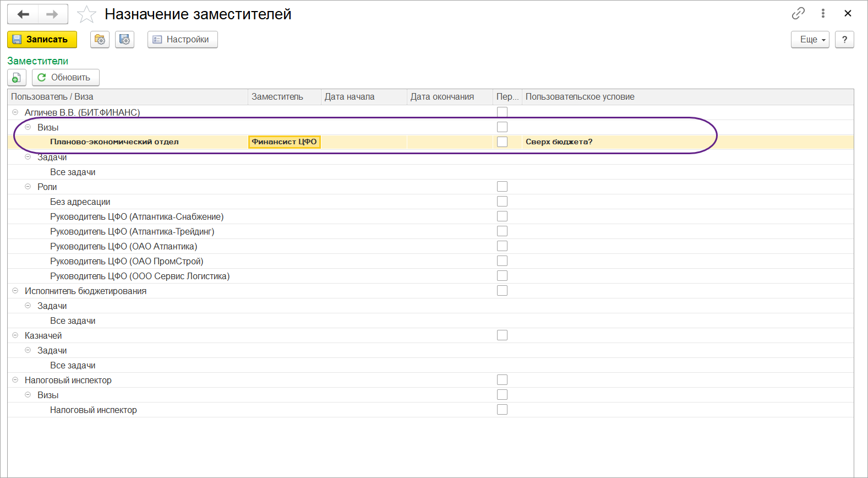Click the save settings disk-gear icon

pos(124,40)
